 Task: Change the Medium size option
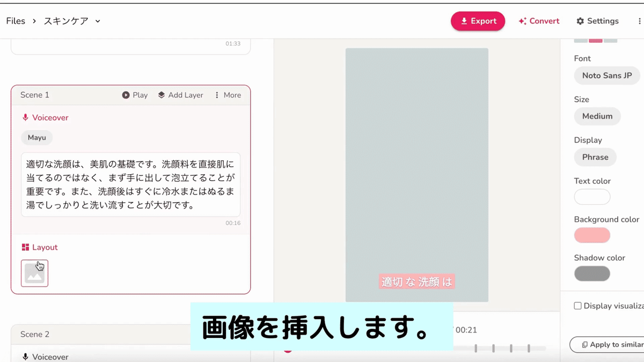pos(597,116)
